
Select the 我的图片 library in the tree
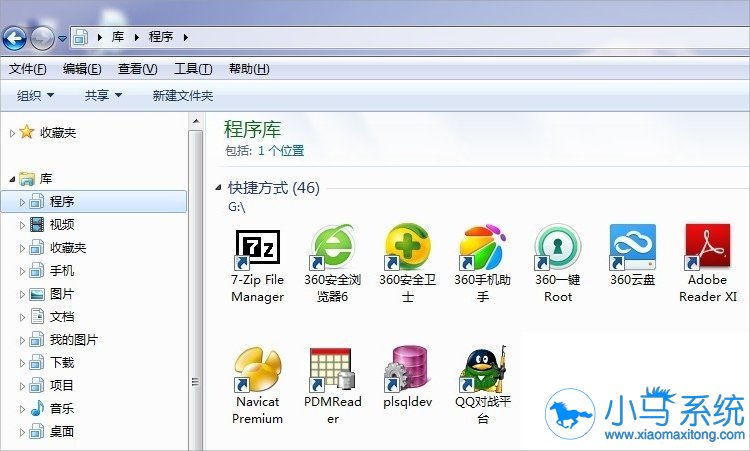click(x=63, y=340)
